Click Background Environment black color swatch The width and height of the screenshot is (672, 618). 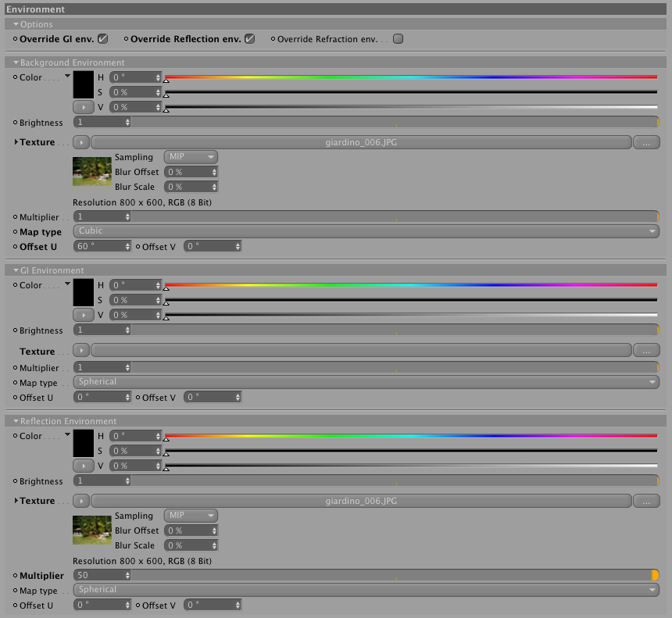pyautogui.click(x=84, y=85)
